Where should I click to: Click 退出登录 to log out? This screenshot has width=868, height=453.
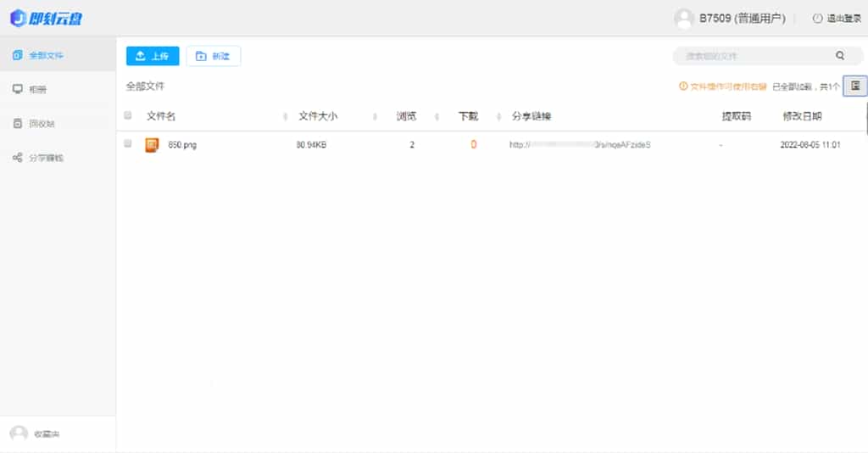click(x=837, y=19)
